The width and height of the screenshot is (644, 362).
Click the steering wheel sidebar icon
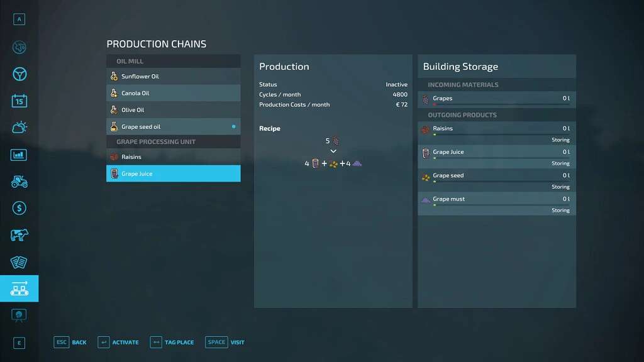(19, 74)
